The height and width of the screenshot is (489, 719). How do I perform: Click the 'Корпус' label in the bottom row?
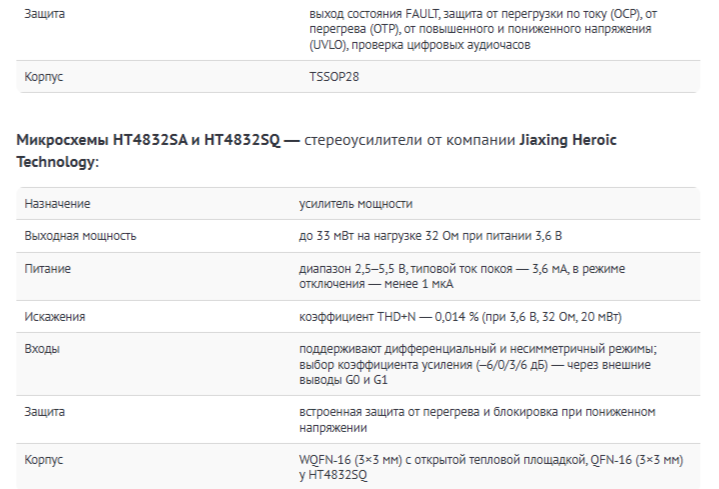coord(44,460)
